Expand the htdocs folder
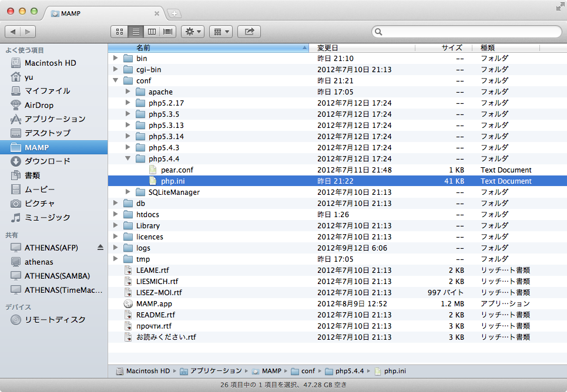This screenshot has width=567, height=392. pos(115,214)
